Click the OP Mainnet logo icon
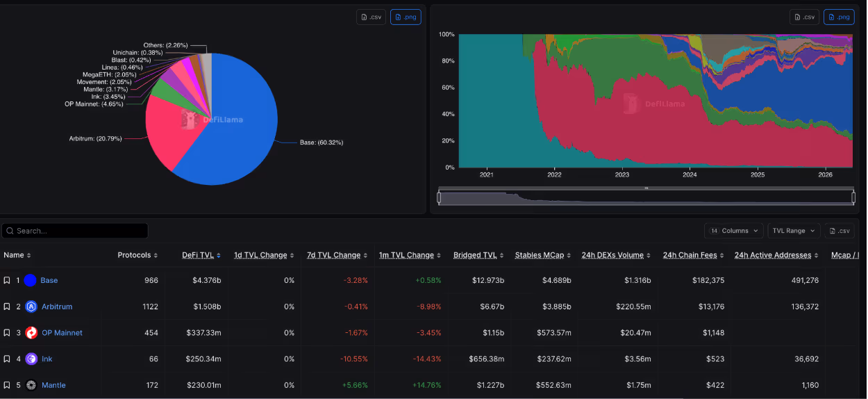The height and width of the screenshot is (399, 868). 31,333
